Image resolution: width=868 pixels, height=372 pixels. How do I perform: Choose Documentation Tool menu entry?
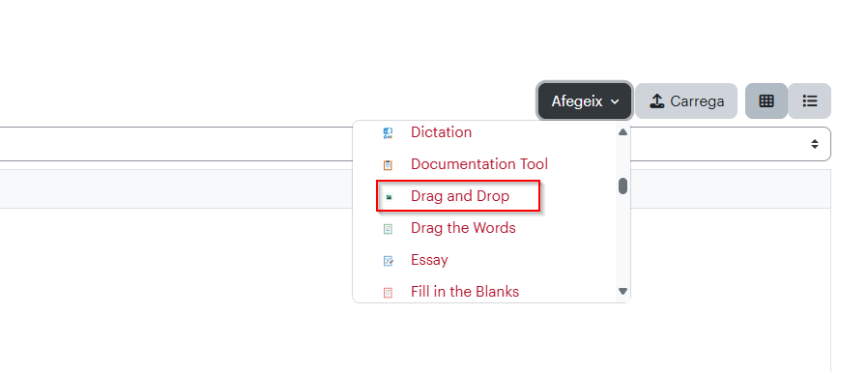tap(478, 164)
